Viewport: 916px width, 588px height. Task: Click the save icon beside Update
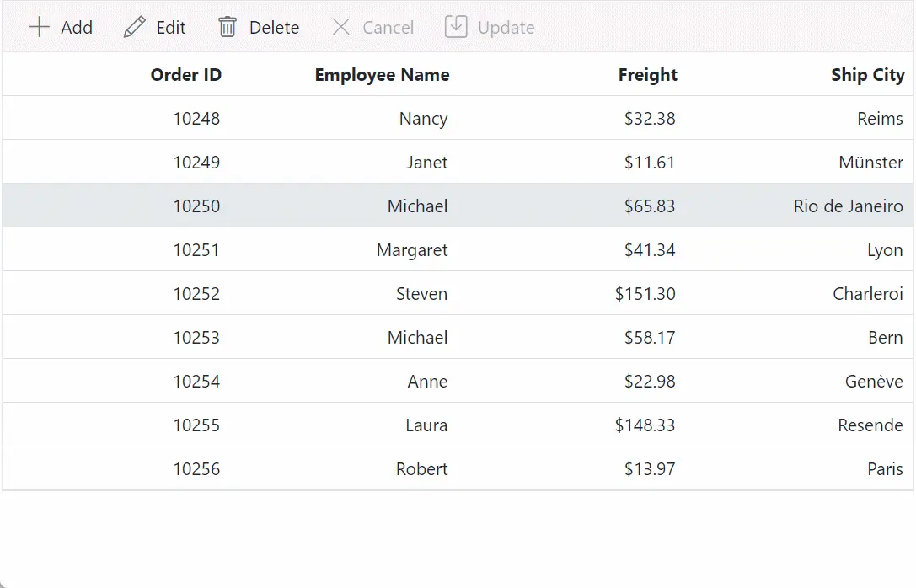[x=455, y=26]
